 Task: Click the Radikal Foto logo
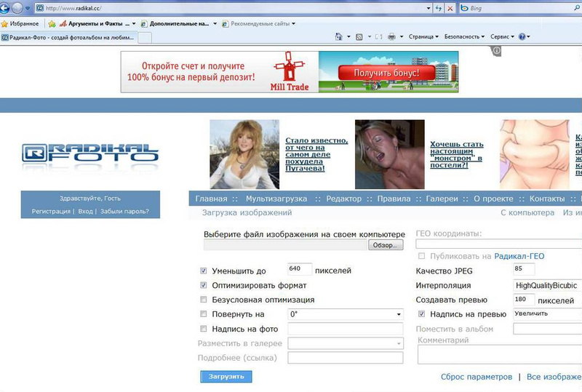click(90, 153)
